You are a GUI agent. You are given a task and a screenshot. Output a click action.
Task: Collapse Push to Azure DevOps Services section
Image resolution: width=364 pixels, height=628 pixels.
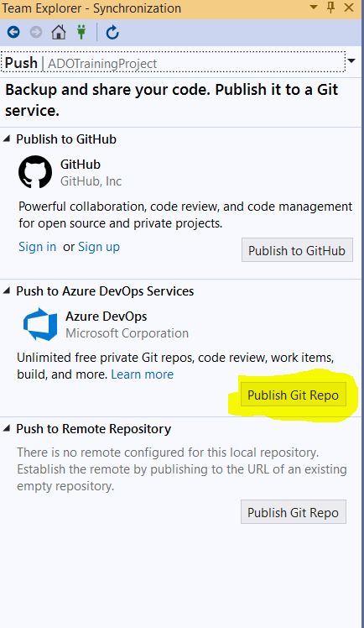(7, 290)
